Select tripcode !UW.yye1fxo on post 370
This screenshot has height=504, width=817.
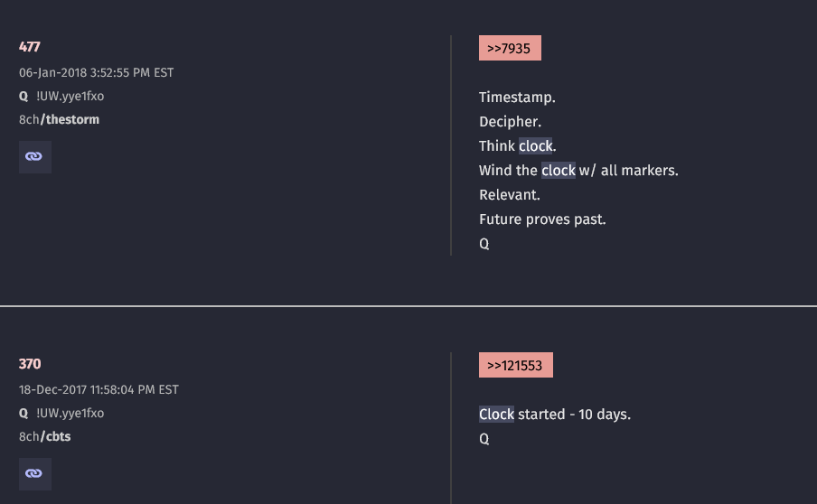click(x=70, y=414)
